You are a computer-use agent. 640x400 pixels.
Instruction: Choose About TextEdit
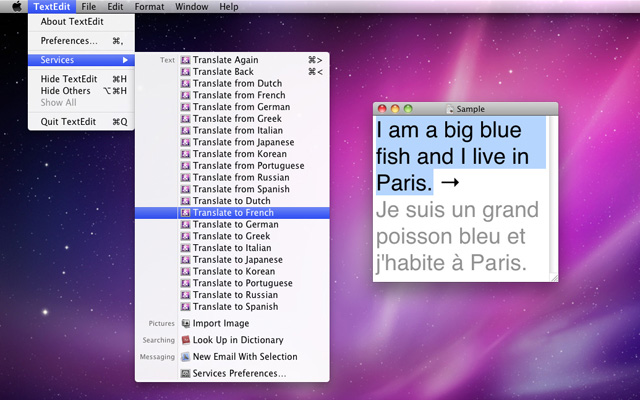click(81, 22)
